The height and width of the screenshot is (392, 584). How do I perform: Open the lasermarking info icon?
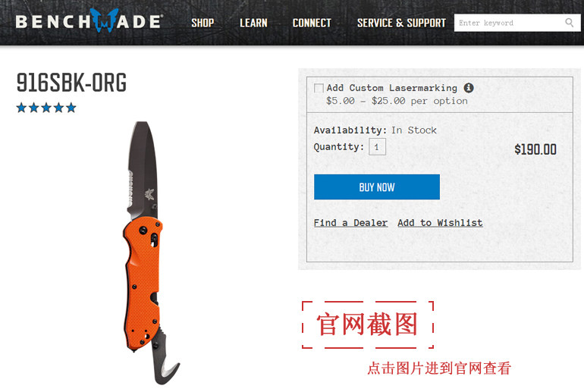469,88
